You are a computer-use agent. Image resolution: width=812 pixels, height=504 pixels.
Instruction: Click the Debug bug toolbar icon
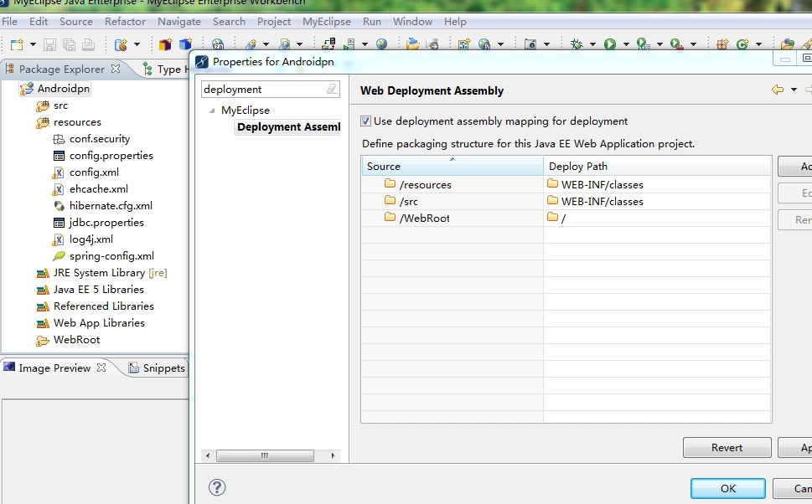577,44
